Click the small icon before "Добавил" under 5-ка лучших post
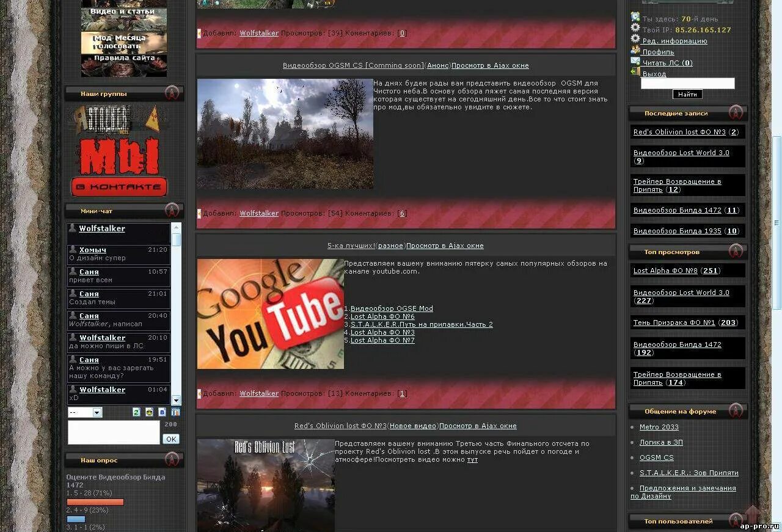This screenshot has height=532, width=782. (x=199, y=393)
